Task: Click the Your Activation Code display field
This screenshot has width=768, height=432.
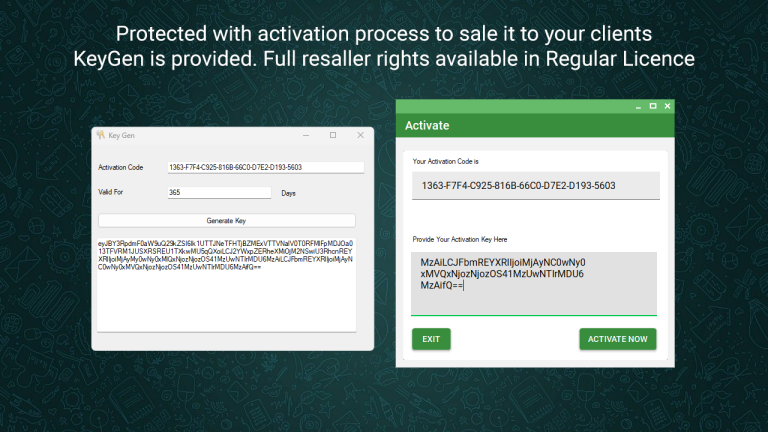Action: tap(535, 185)
